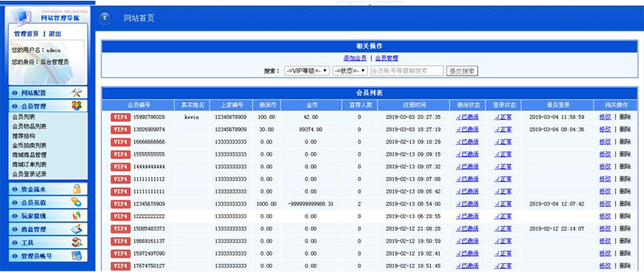The image size is (644, 272).
Task: Expand the 资金流水 menu section
Action: pos(48,189)
